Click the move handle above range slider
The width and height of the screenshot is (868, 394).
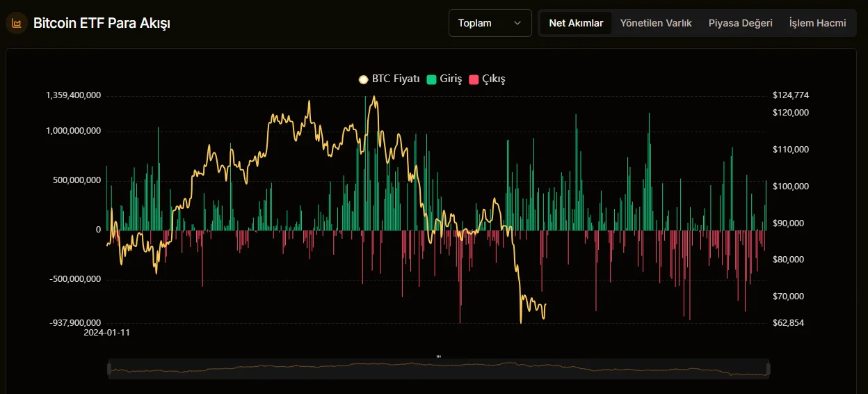(x=438, y=356)
